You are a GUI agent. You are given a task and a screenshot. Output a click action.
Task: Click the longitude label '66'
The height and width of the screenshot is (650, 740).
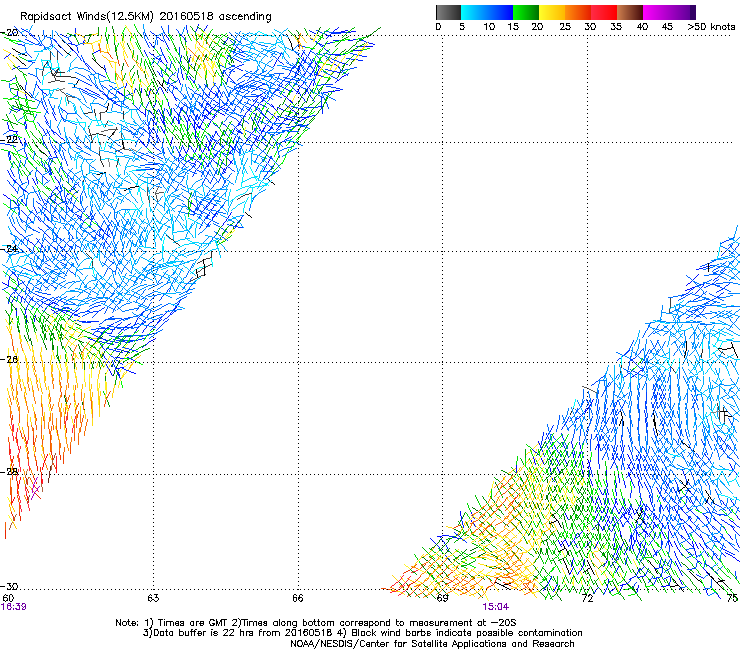297,598
